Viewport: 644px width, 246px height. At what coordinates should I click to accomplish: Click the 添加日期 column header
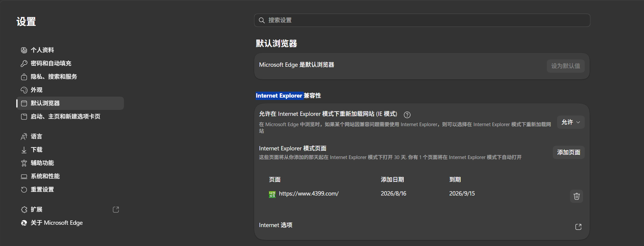click(392, 180)
